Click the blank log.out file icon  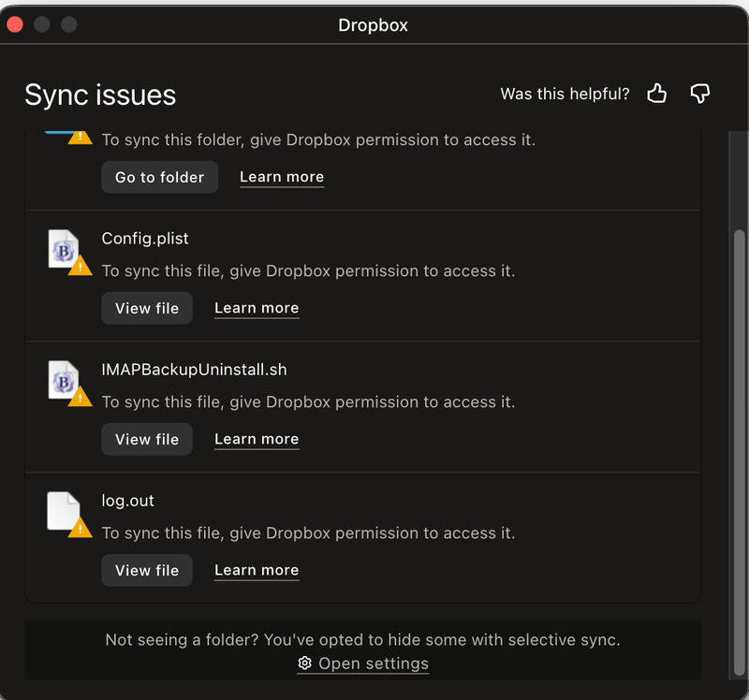(63, 511)
